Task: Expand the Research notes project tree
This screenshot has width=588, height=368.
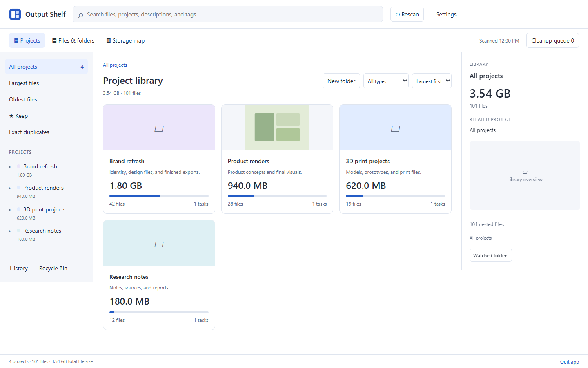Action: 10,231
